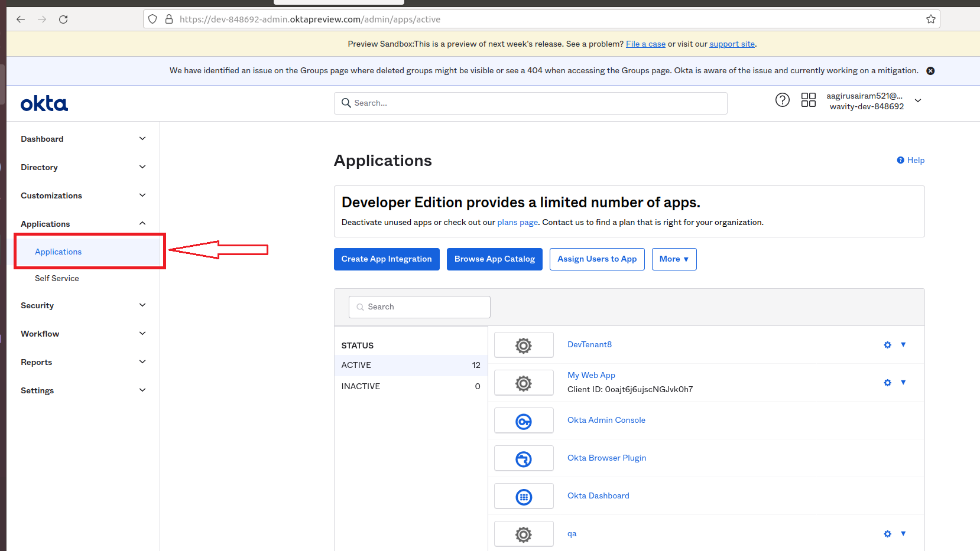This screenshot has height=551, width=980.
Task: Click My Web App gear thumbnail
Action: [524, 383]
